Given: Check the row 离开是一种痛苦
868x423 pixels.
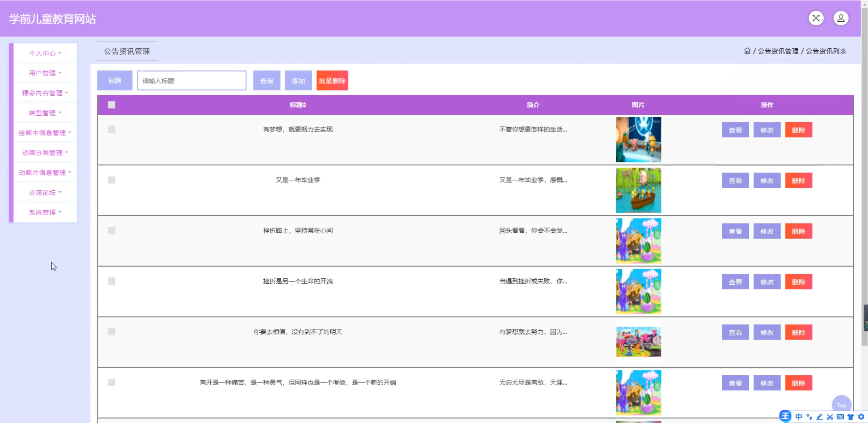Looking at the screenshot, I should [x=112, y=382].
